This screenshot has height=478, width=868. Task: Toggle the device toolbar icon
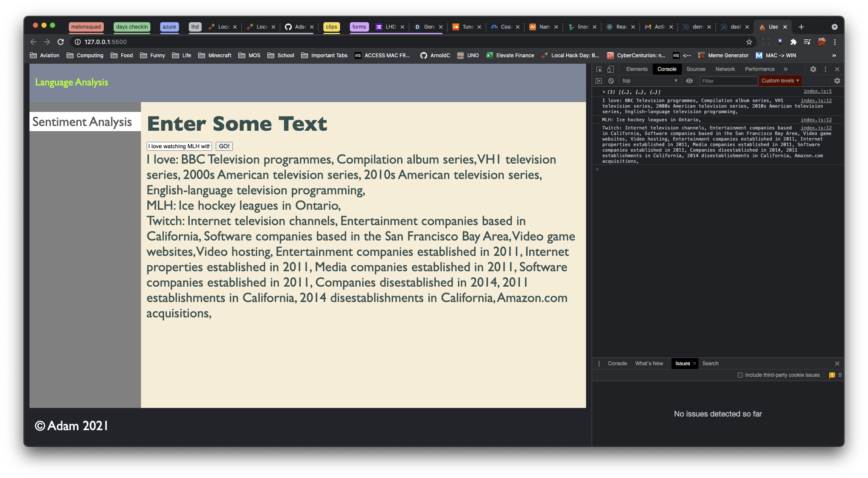point(610,69)
